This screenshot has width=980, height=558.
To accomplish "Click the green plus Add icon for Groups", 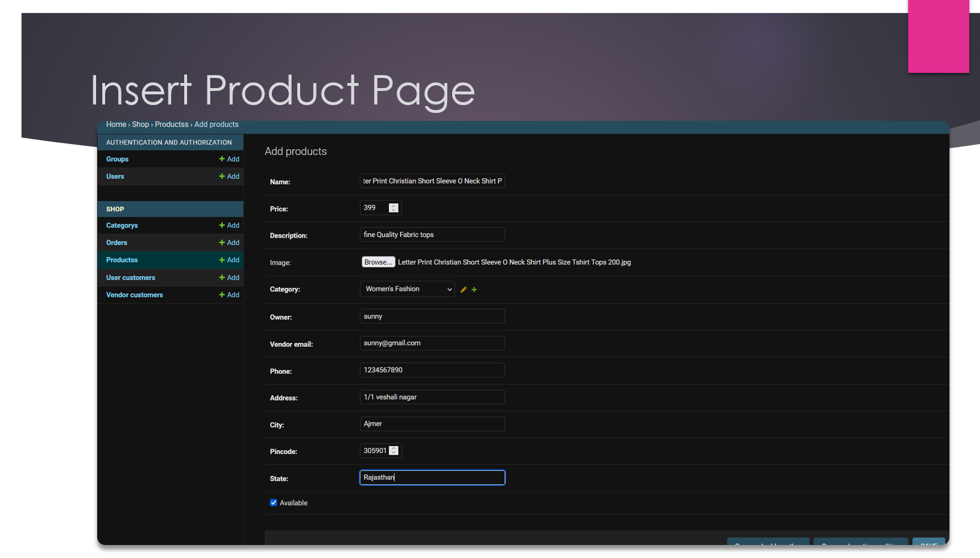I will 222,159.
